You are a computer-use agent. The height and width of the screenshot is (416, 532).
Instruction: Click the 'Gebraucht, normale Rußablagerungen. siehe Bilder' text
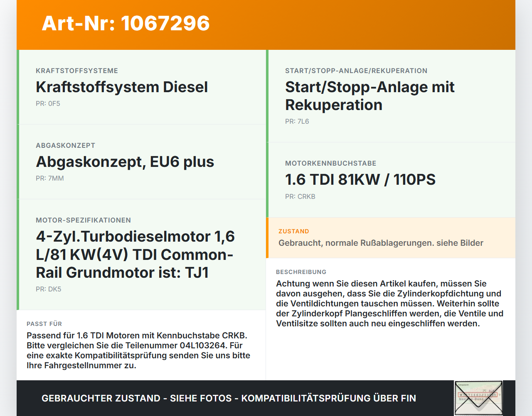(x=381, y=243)
